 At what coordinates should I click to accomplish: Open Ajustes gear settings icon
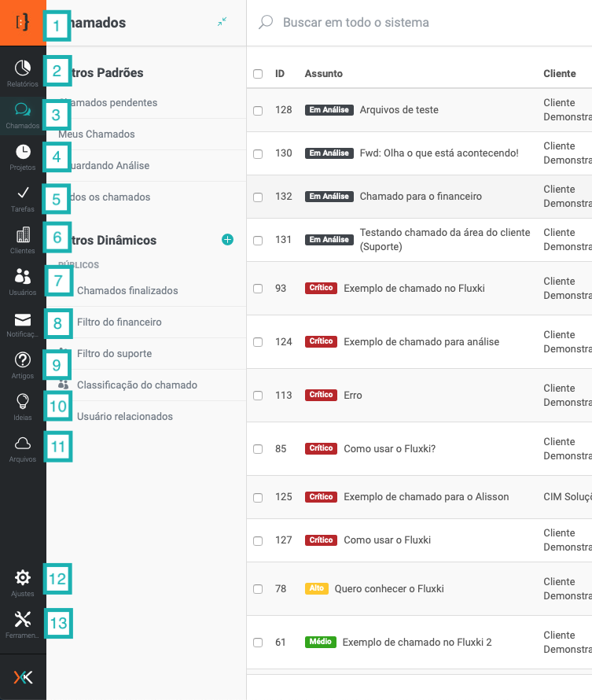[x=23, y=579]
